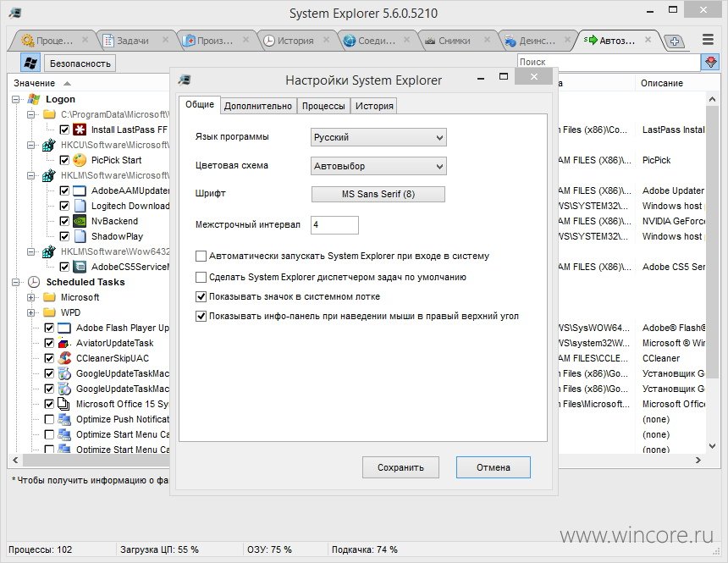The image size is (728, 563).
Task: Collapse the HKLM\Software\Wow6432 node
Action: point(31,251)
